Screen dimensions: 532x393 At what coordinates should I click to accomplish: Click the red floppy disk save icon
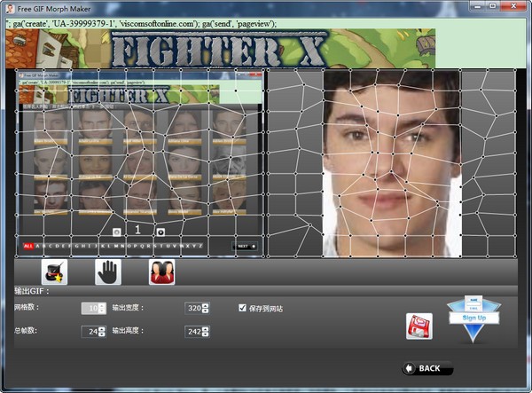point(419,326)
